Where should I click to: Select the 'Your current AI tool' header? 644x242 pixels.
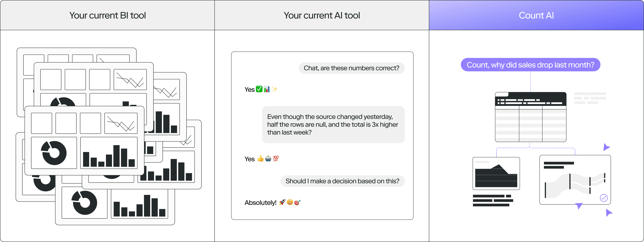click(322, 15)
